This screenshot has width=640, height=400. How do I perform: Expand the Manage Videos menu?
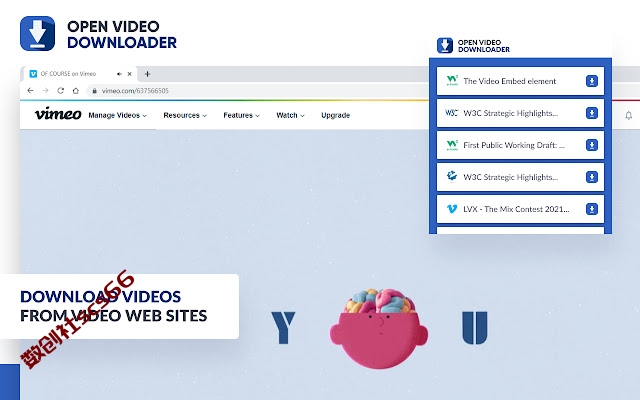click(117, 116)
